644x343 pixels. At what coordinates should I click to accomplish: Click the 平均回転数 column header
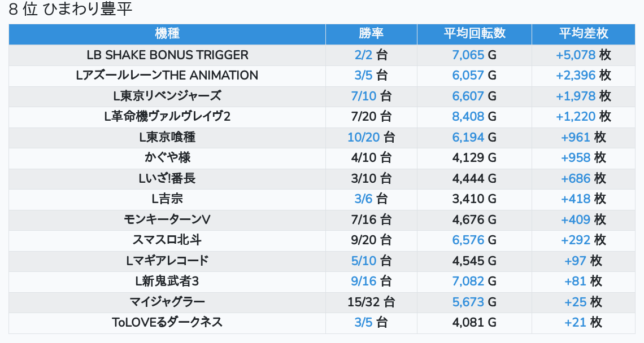tap(474, 34)
